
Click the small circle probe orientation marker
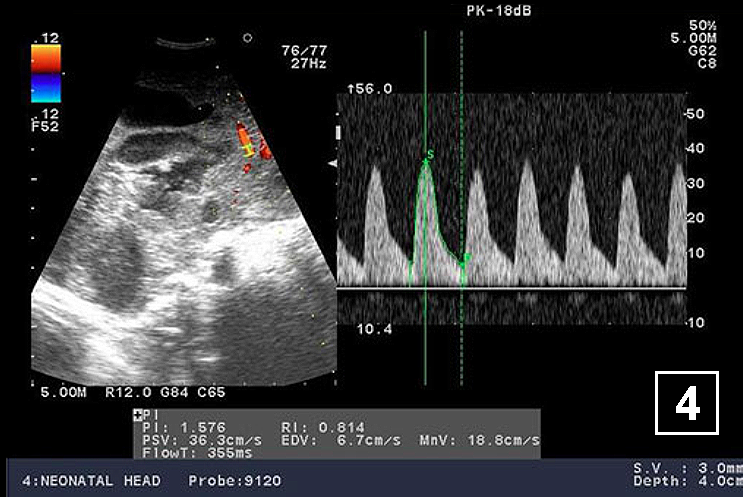coord(247,38)
